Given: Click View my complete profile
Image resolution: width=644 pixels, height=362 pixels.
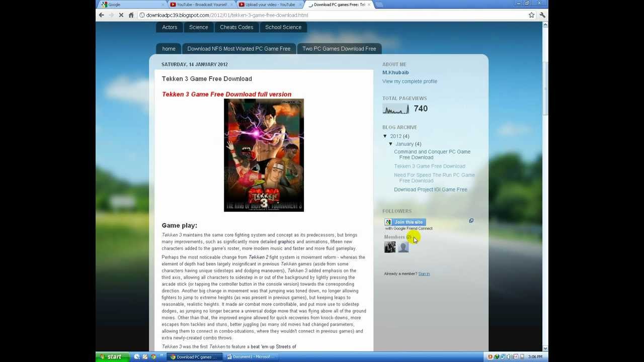Looking at the screenshot, I should click(x=410, y=81).
